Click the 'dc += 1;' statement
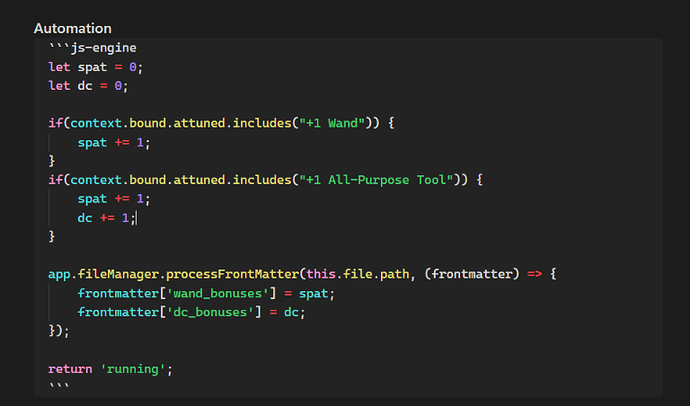The image size is (690, 406). point(106,218)
